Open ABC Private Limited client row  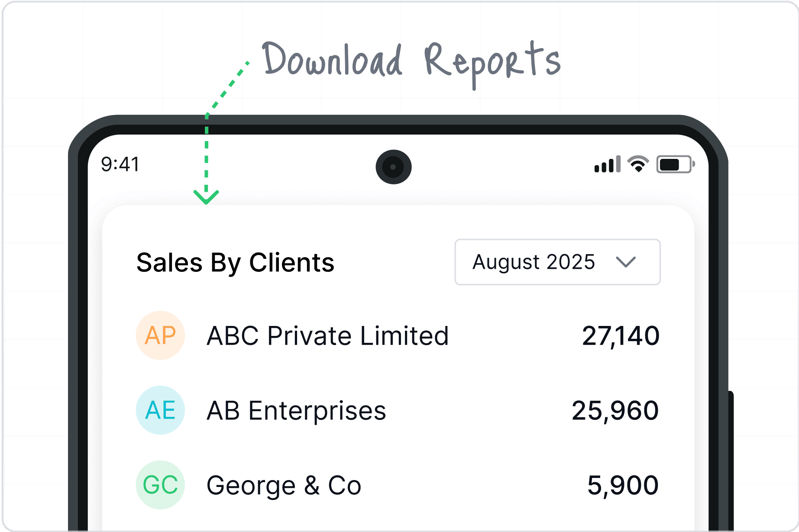tap(398, 335)
